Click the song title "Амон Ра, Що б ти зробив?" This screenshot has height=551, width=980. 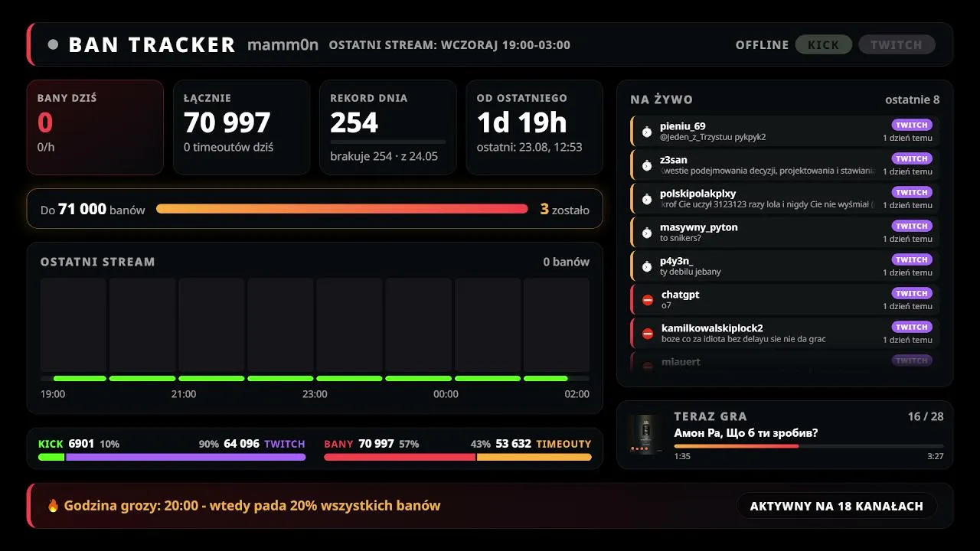(746, 433)
